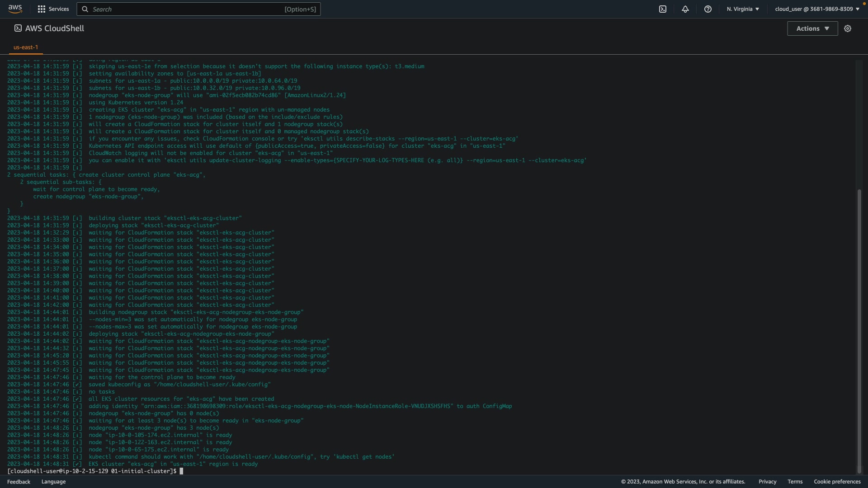Open the Terms link
868x488 pixels.
(795, 482)
